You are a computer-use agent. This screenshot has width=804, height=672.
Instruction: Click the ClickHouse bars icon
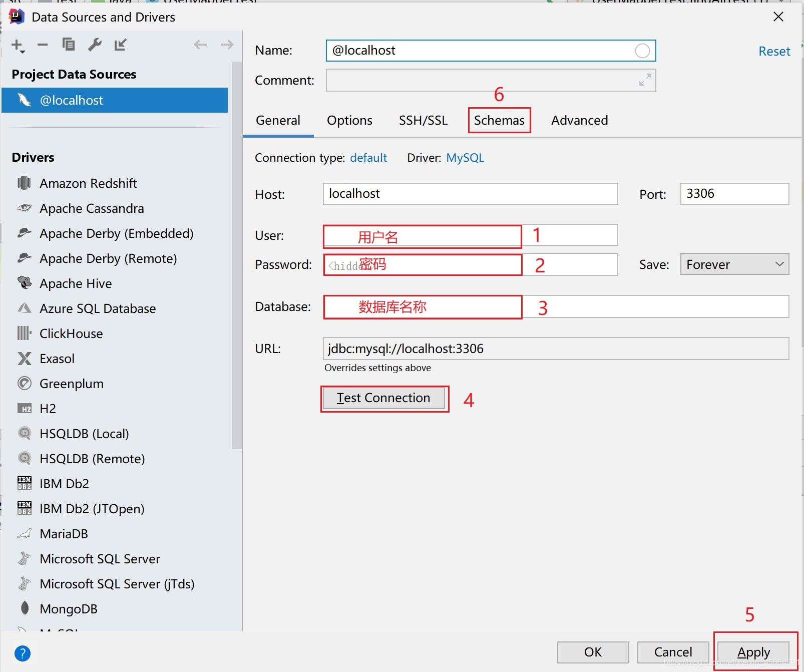click(x=24, y=333)
